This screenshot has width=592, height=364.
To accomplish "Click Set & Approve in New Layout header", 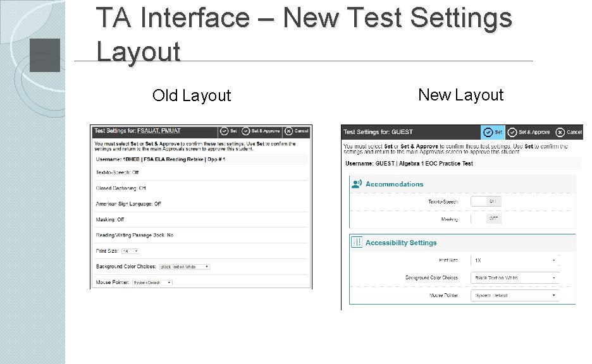I will (x=529, y=132).
